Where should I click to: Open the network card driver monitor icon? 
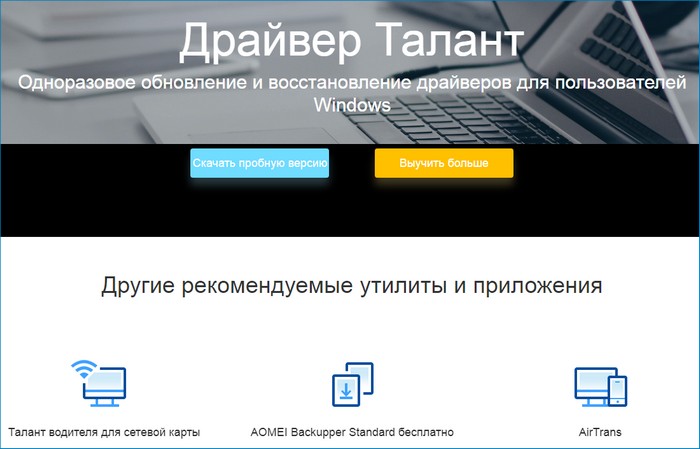tap(99, 383)
